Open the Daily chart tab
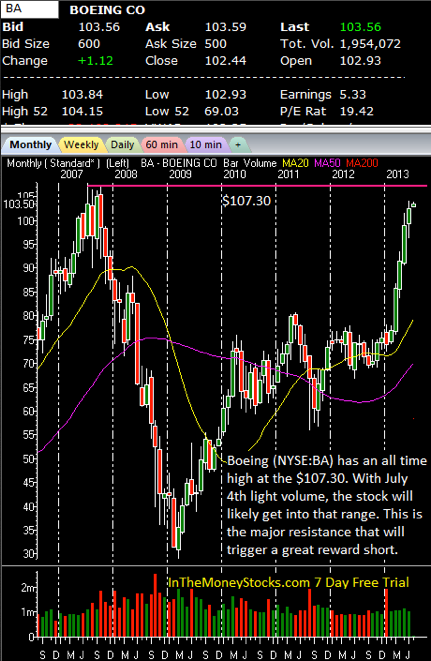Screen dimensions: 431x661 pos(122,145)
